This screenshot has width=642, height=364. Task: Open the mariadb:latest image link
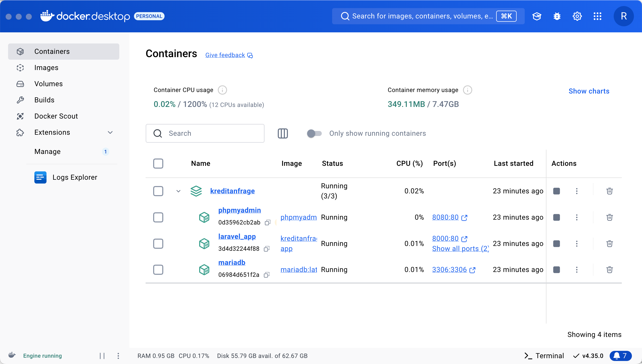pos(299,270)
